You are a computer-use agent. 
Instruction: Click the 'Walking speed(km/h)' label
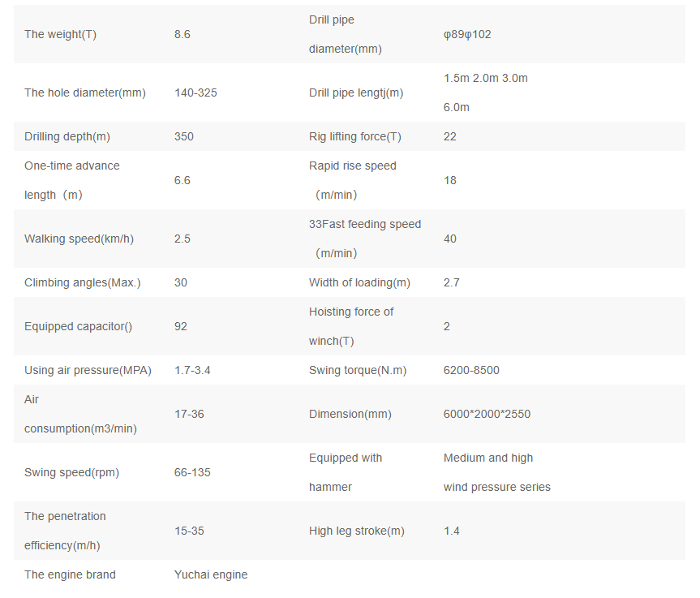pyautogui.click(x=79, y=239)
